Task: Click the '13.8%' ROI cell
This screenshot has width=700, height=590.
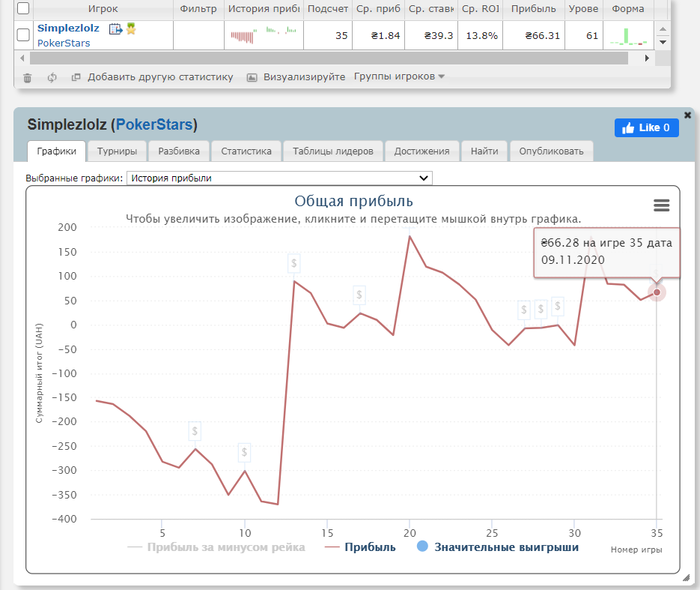Action: [480, 35]
